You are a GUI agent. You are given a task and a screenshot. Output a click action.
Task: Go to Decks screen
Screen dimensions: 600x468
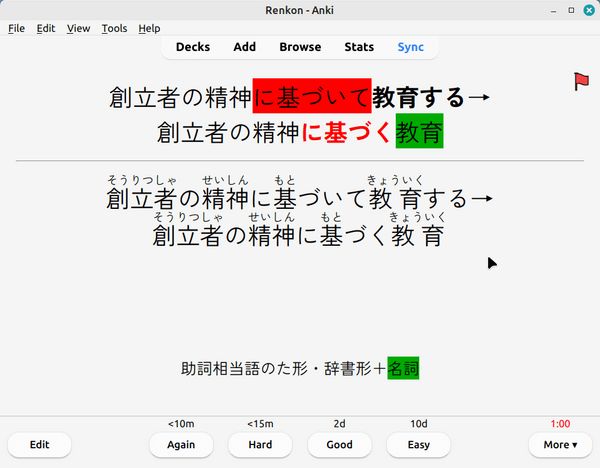193,47
